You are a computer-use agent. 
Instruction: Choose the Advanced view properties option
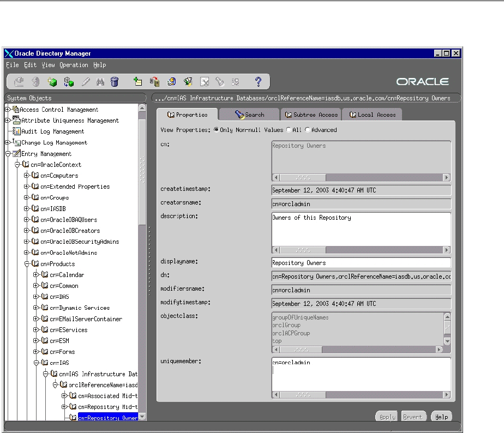pyautogui.click(x=308, y=130)
